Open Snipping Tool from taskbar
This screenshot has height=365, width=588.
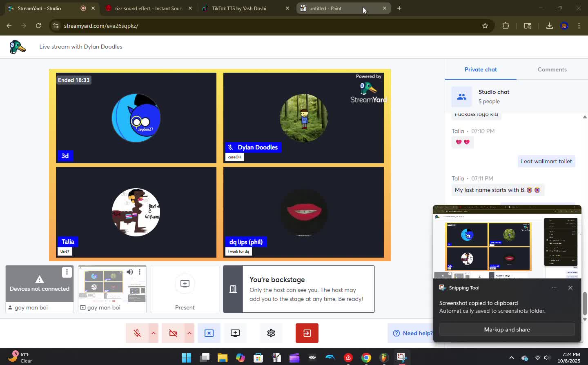pyautogui.click(x=402, y=358)
